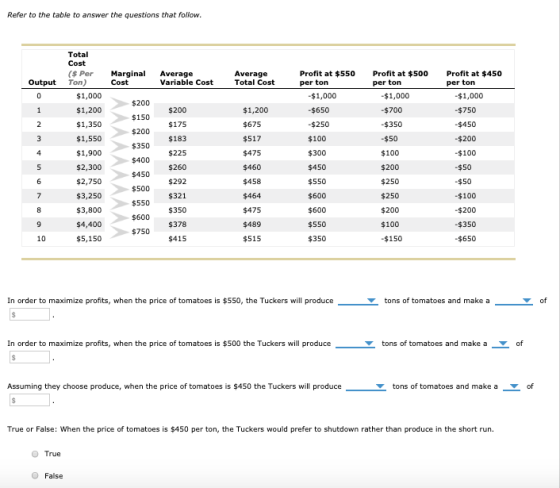Click total cost value $3,800
Screen dimensions: 560x488
pyautogui.click(x=89, y=210)
